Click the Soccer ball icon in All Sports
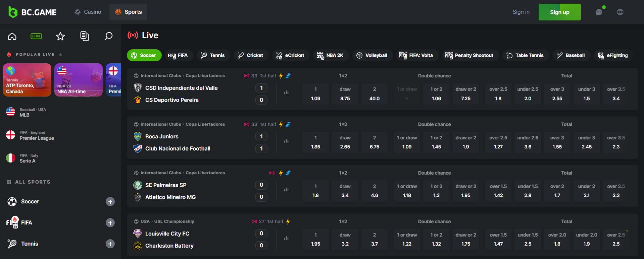644x259 pixels. click(12, 202)
